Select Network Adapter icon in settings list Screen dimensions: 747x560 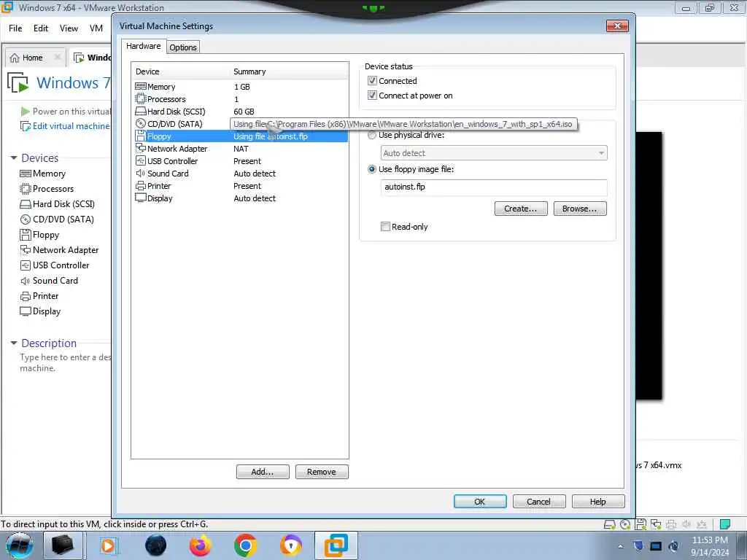tap(141, 148)
